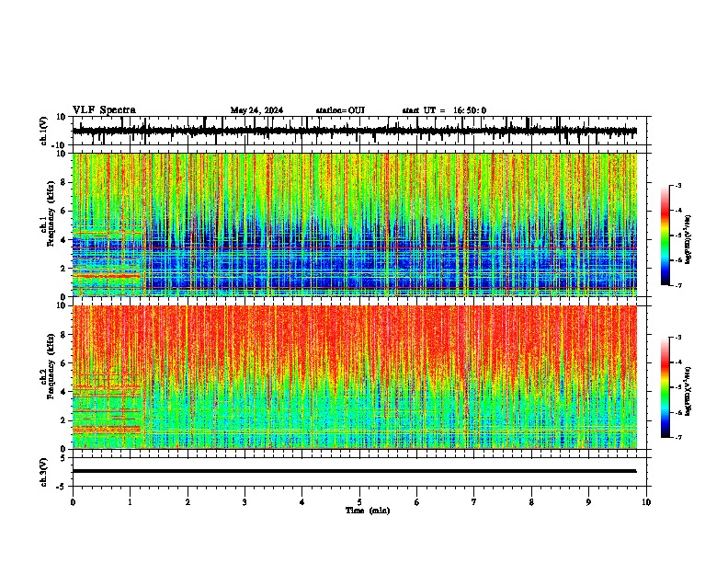Select the "station=OUI" label
Screen dimensions: 728x563
click(340, 110)
